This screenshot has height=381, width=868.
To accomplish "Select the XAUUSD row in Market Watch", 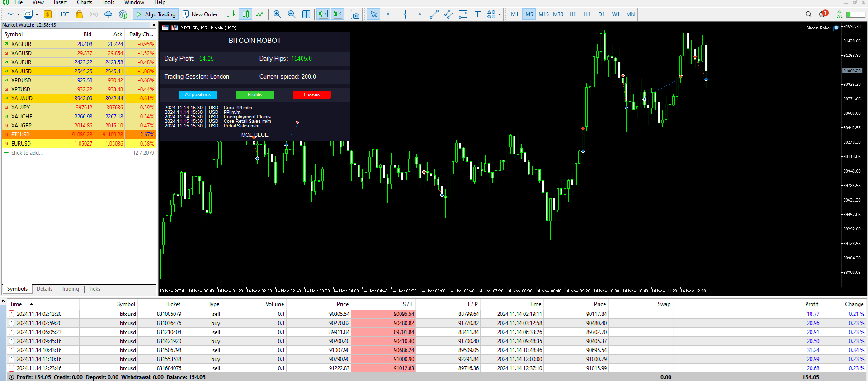I will (79, 71).
